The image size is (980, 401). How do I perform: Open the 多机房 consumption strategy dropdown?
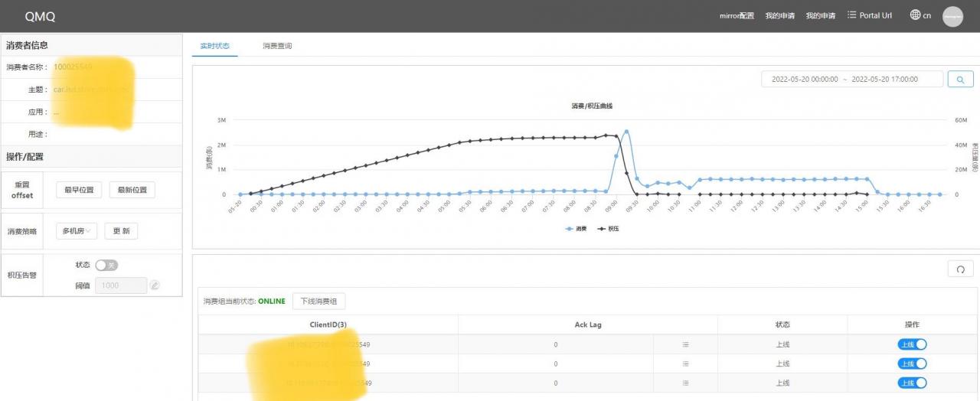coord(77,231)
